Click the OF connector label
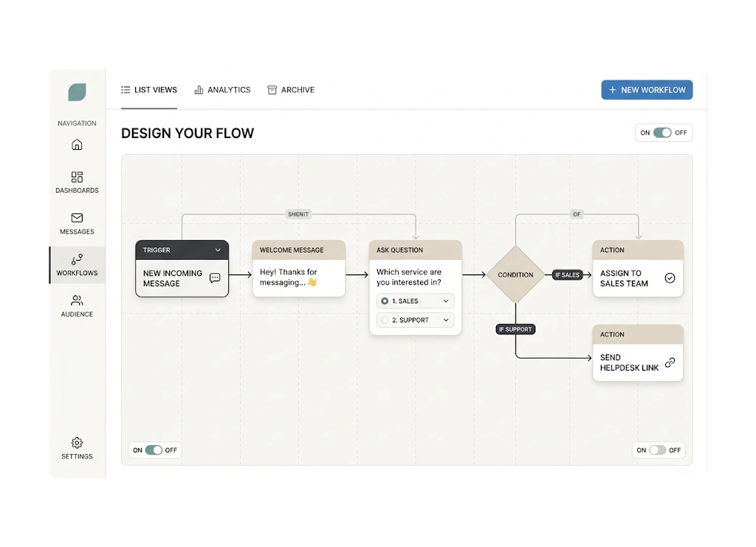 577,214
